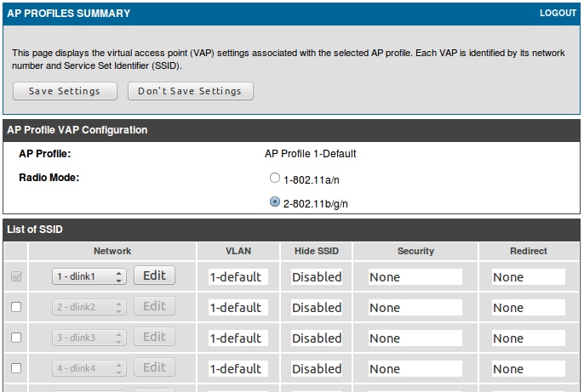Select the 1-802.11a/n radio mode

click(274, 179)
